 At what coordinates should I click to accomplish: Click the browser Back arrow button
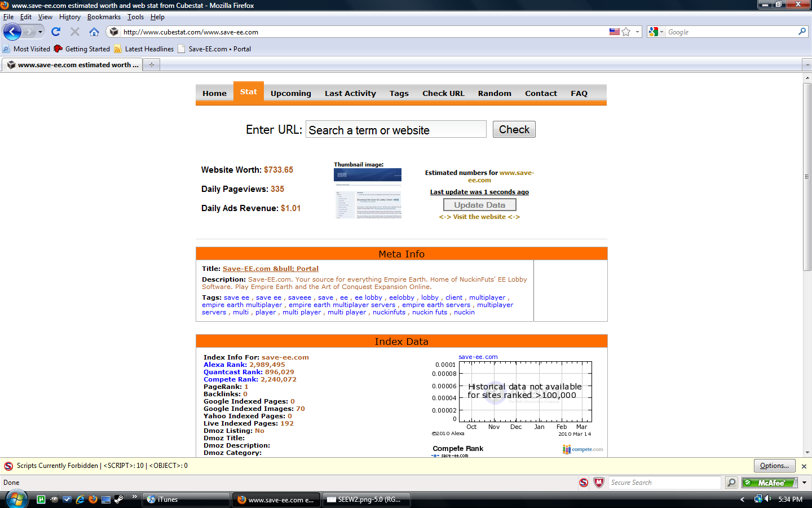click(12, 32)
